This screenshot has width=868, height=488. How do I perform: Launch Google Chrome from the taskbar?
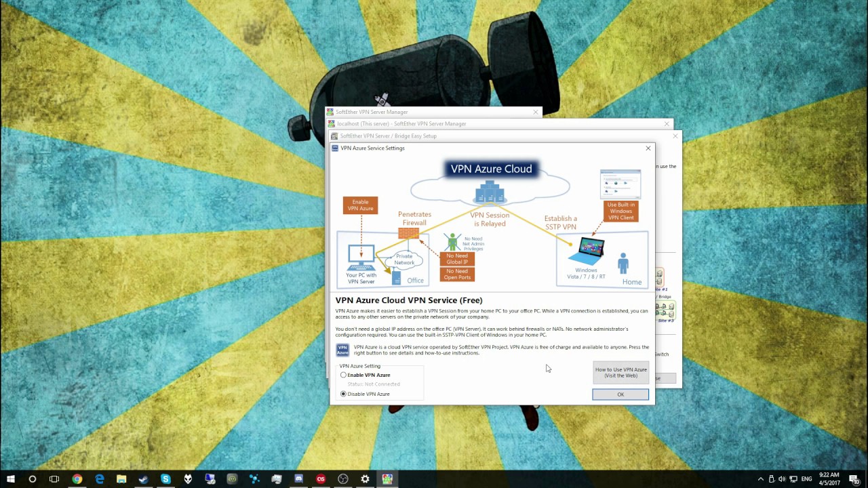[77, 479]
